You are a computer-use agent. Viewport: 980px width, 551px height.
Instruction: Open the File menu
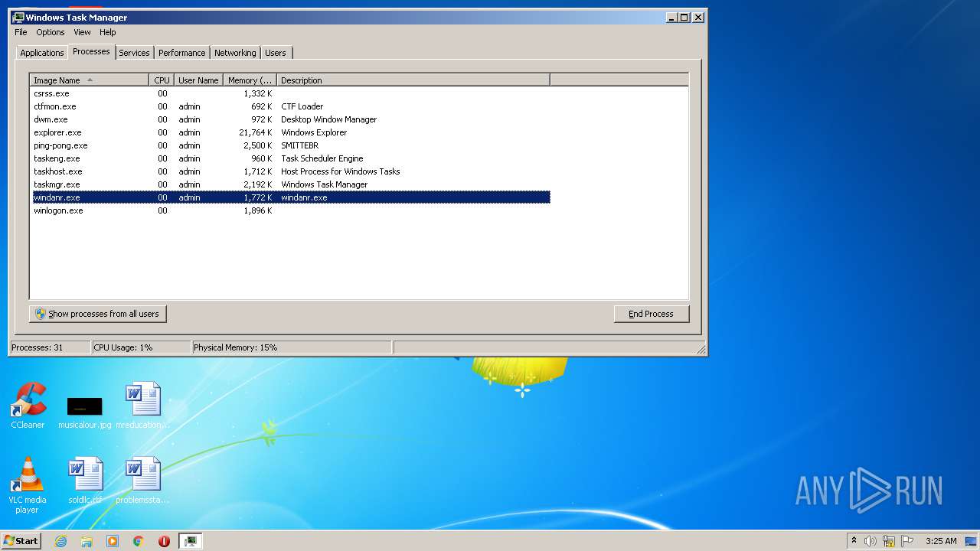[21, 32]
